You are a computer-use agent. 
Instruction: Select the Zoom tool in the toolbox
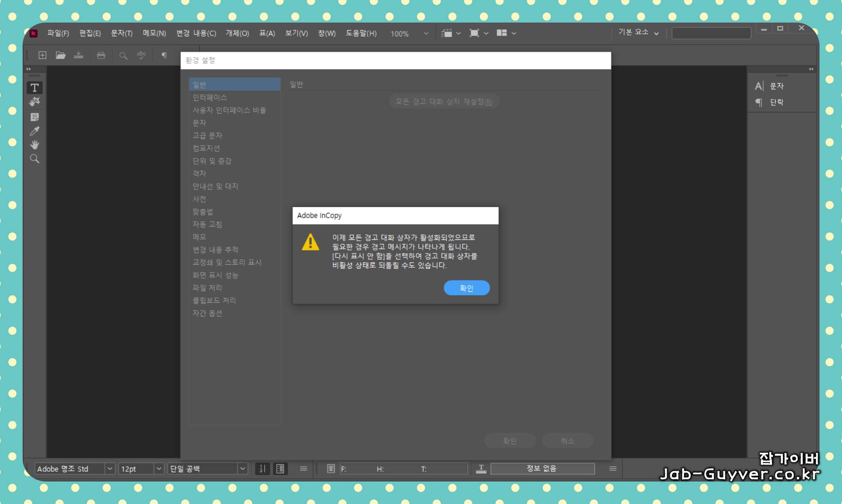(x=35, y=159)
